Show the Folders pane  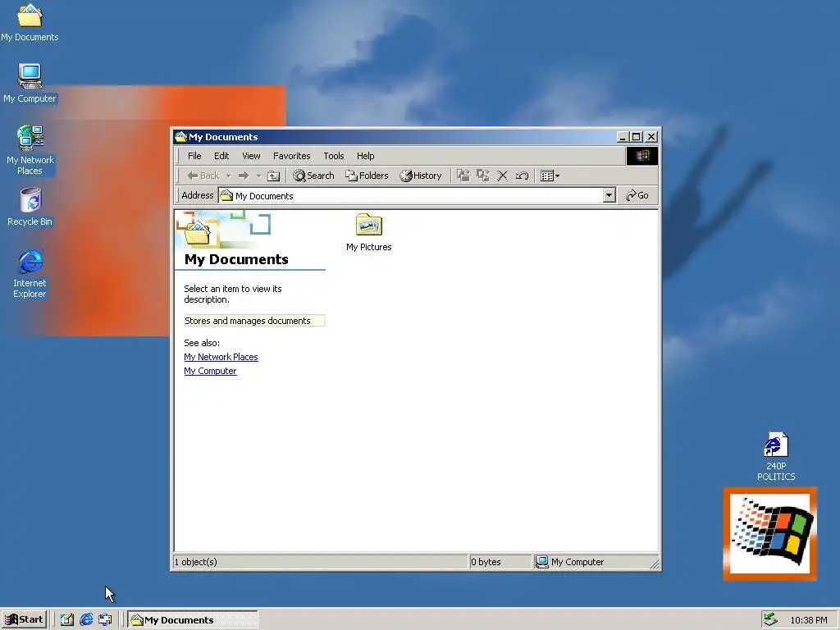(367, 176)
